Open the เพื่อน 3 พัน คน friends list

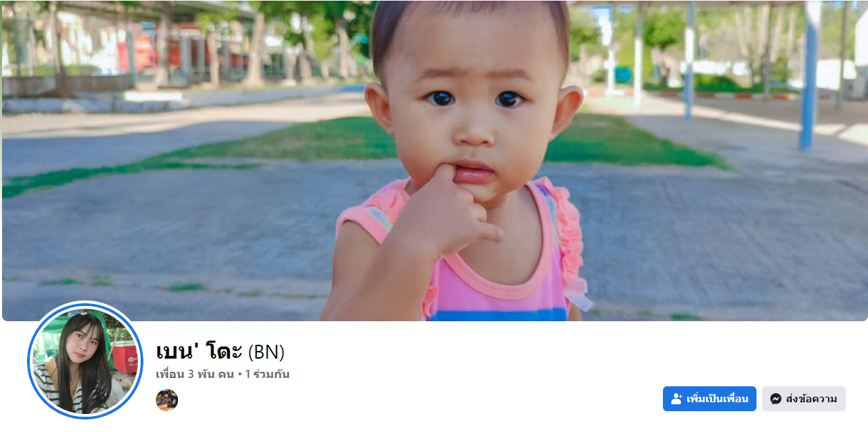tap(195, 375)
